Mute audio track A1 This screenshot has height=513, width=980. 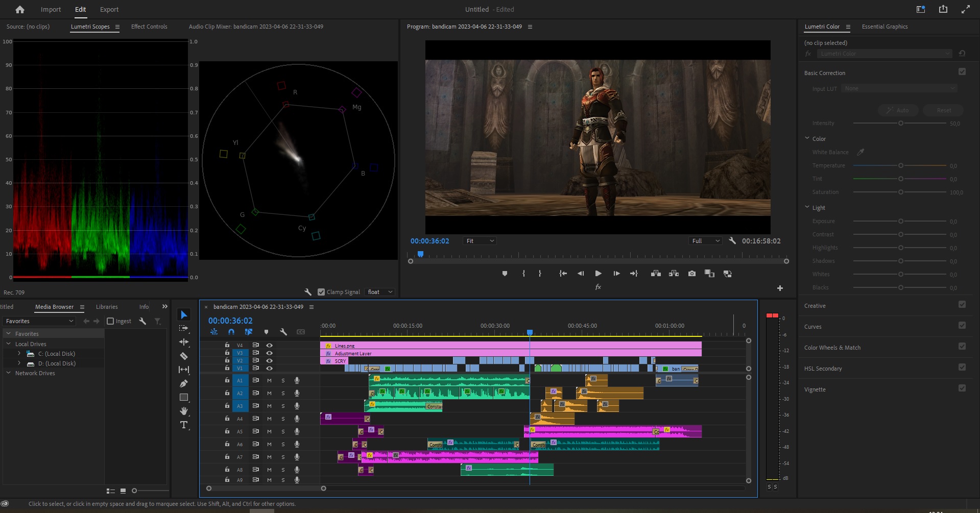point(269,380)
